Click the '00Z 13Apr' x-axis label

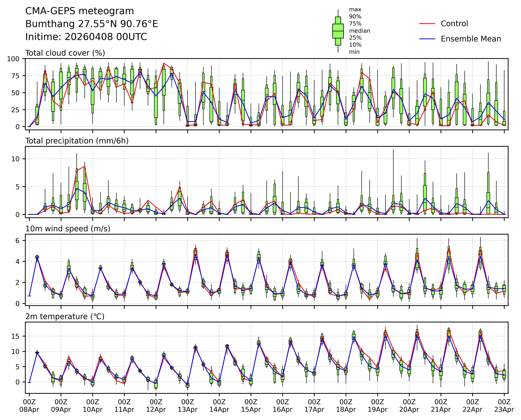tap(188, 406)
